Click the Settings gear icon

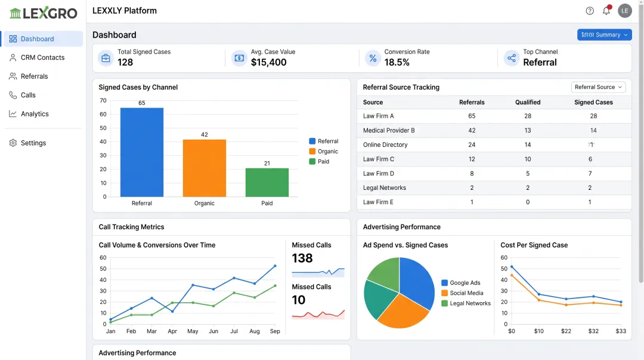[13, 143]
